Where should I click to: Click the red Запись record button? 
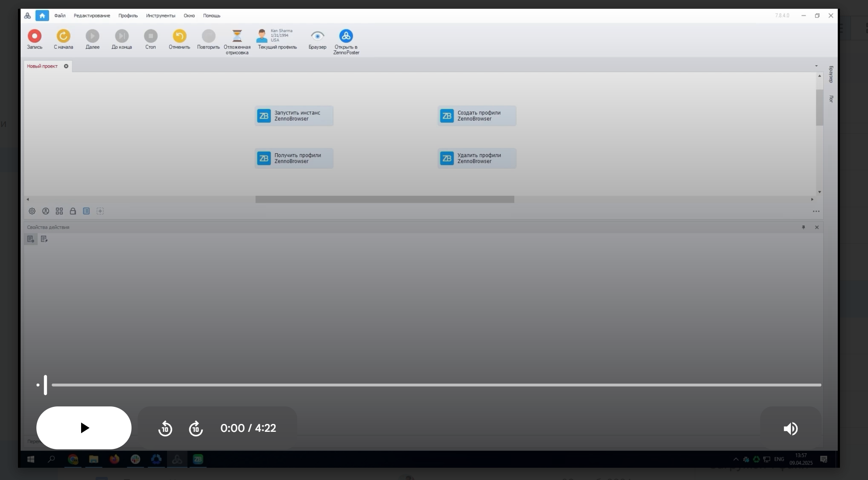point(35,36)
